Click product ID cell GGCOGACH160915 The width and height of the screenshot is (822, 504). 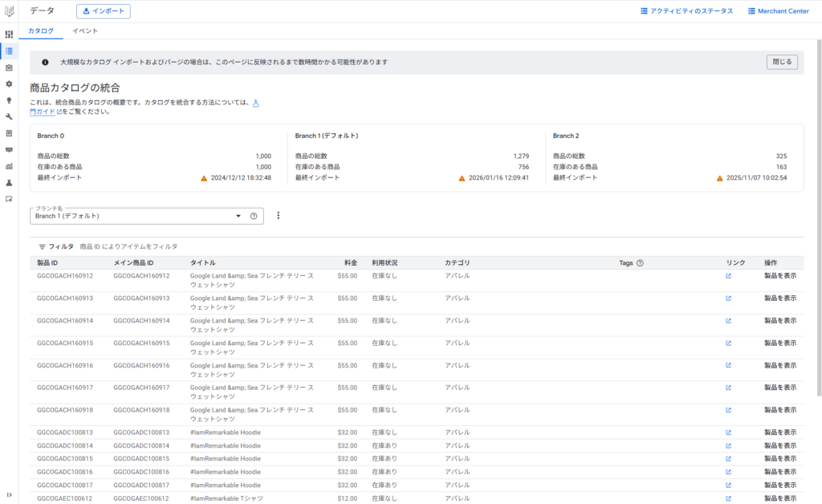(x=65, y=343)
